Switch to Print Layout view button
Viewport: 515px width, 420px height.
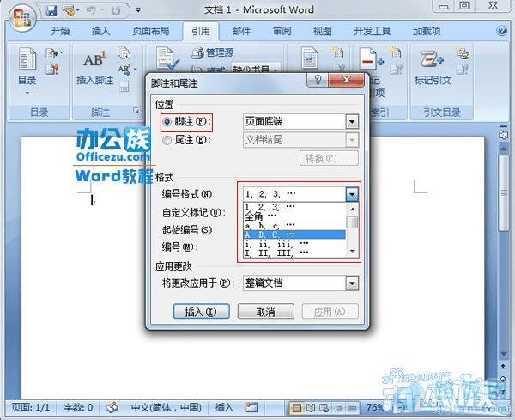(x=297, y=408)
